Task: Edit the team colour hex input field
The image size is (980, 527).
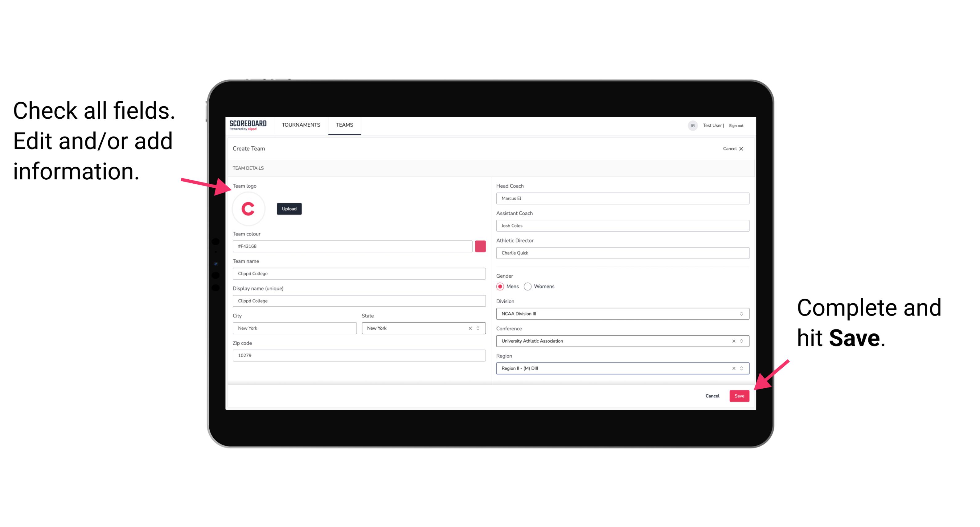Action: (353, 246)
